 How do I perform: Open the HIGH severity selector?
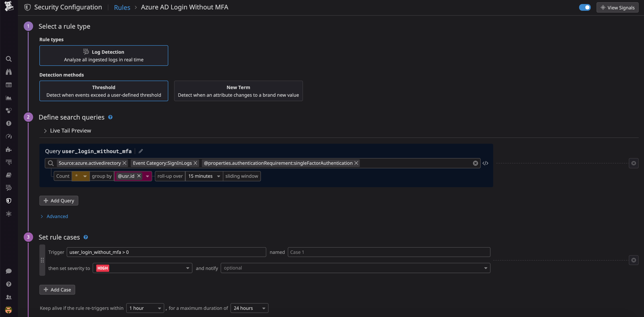(142, 268)
